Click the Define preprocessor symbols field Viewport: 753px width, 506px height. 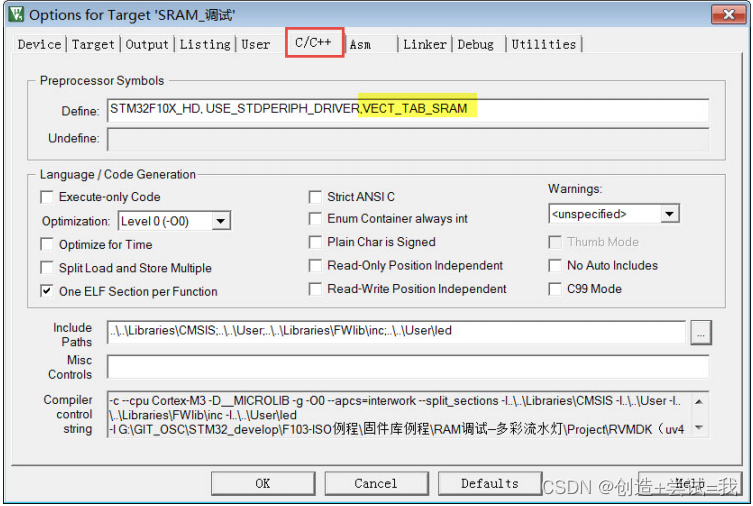(x=408, y=109)
